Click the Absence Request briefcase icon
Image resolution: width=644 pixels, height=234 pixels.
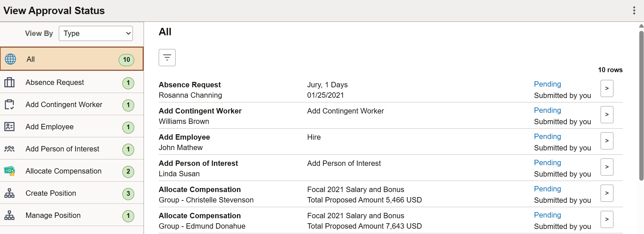click(9, 82)
